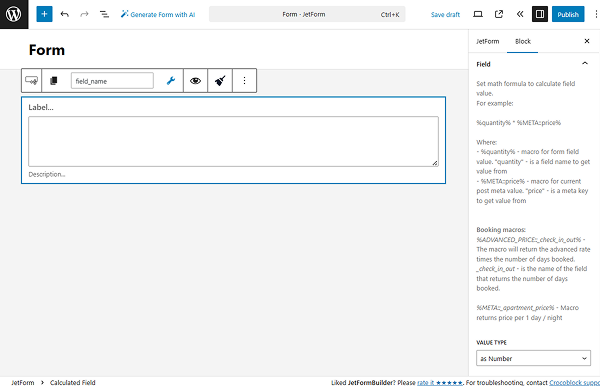Click the Booking macros heading text
The image size is (600, 386).
tap(501, 230)
